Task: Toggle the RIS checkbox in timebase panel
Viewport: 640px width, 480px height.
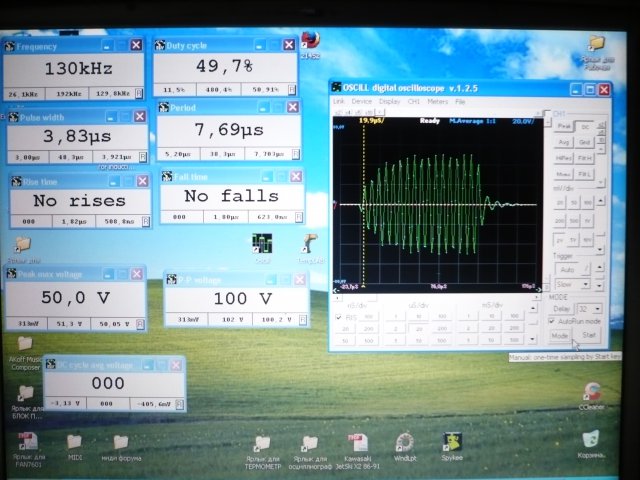Action: click(339, 317)
